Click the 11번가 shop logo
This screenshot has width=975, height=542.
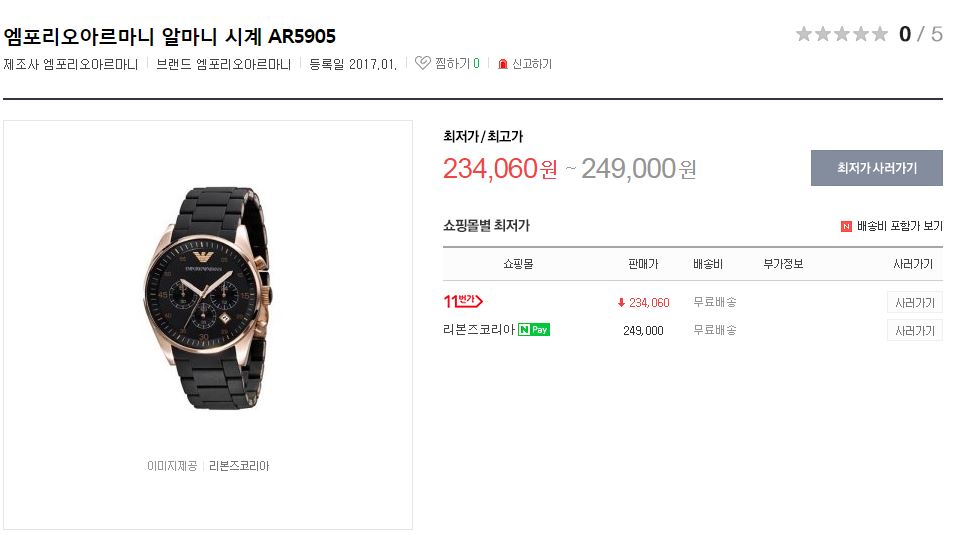(463, 301)
